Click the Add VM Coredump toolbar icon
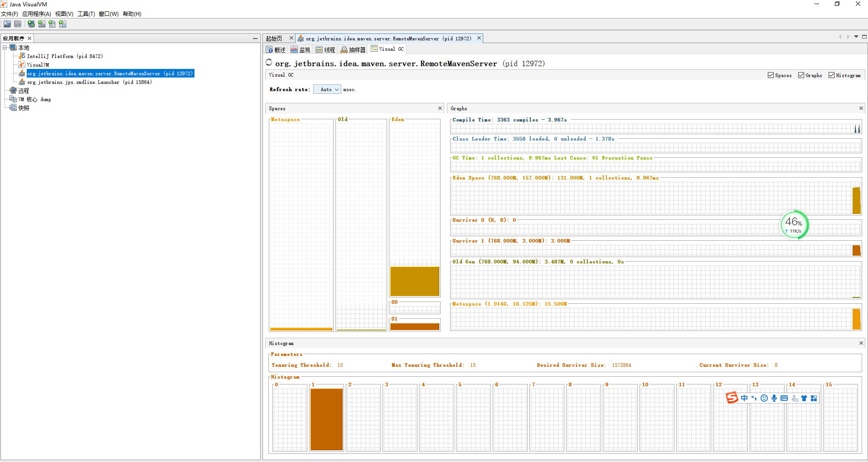 click(52, 24)
